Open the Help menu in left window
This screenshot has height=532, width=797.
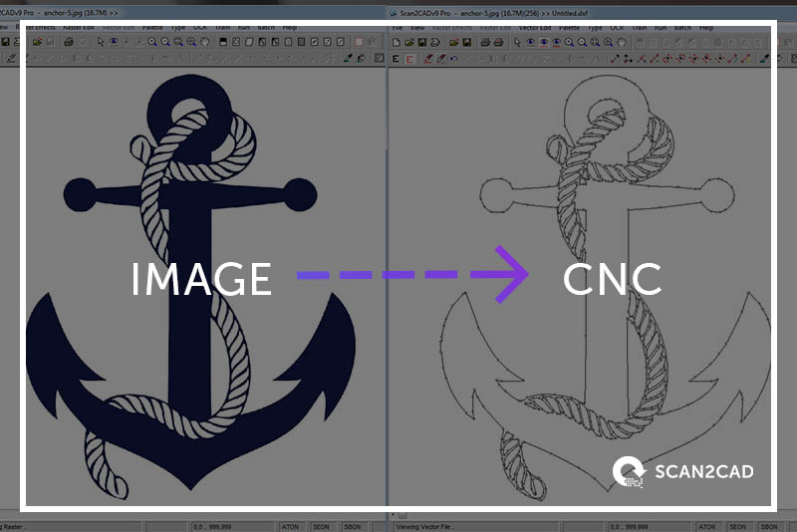tap(290, 28)
